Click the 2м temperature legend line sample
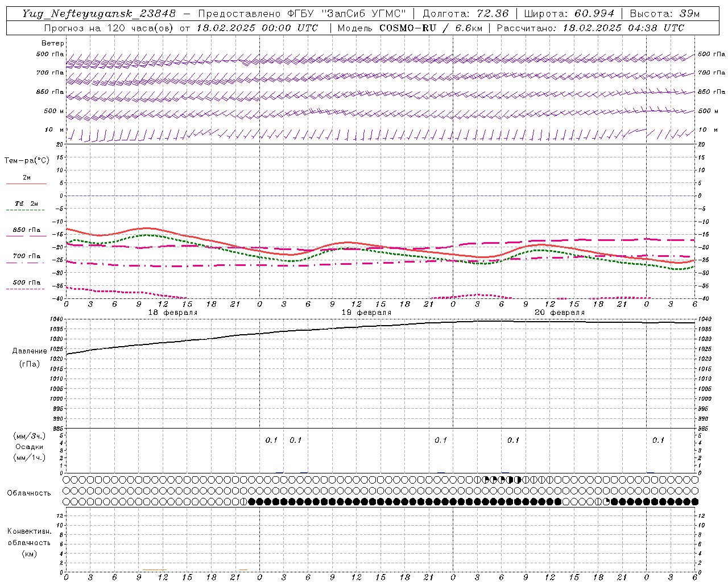The image size is (728, 582). pyautogui.click(x=26, y=184)
